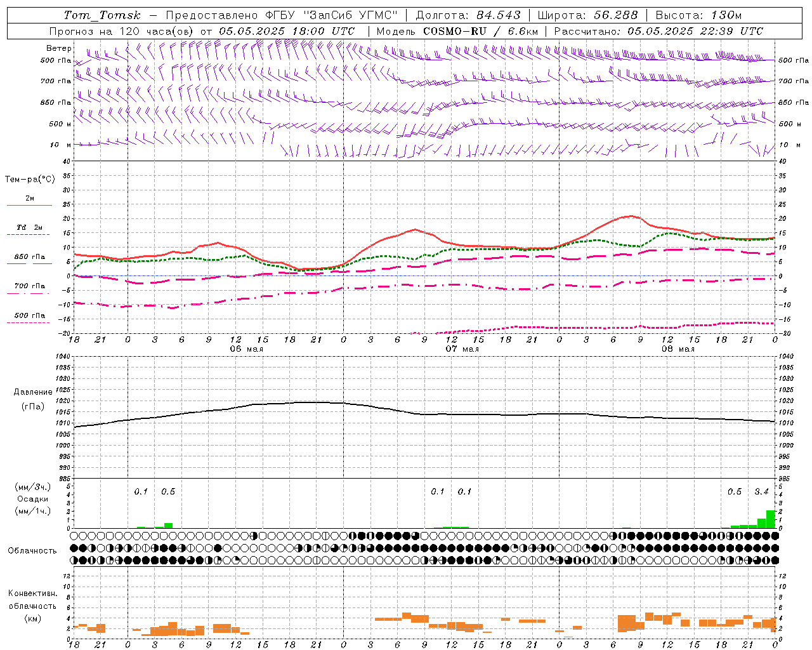Select the "ЗапСиб УГМС" provider text
This screenshot has height=650, width=812.
(x=350, y=15)
